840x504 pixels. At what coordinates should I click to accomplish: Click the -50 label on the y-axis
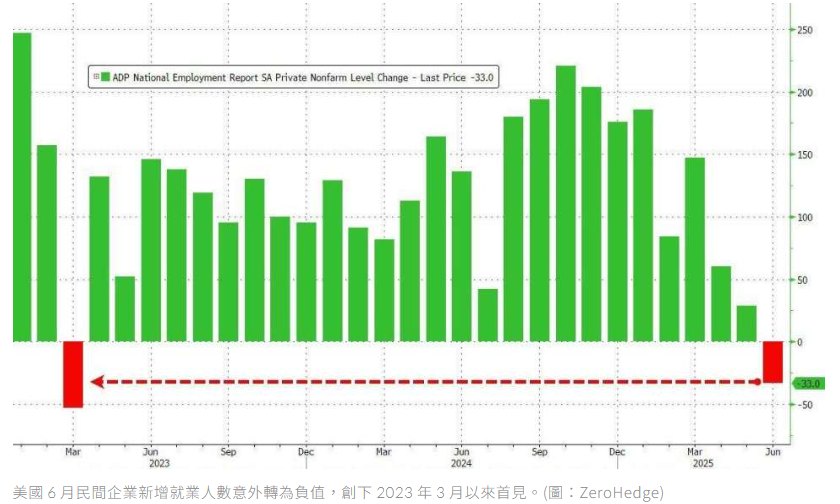[803, 404]
